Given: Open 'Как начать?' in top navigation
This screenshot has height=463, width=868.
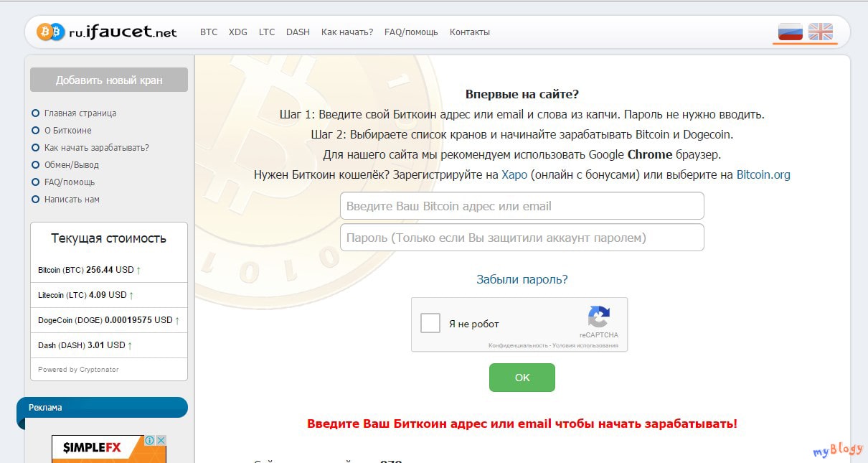Looking at the screenshot, I should [x=347, y=32].
